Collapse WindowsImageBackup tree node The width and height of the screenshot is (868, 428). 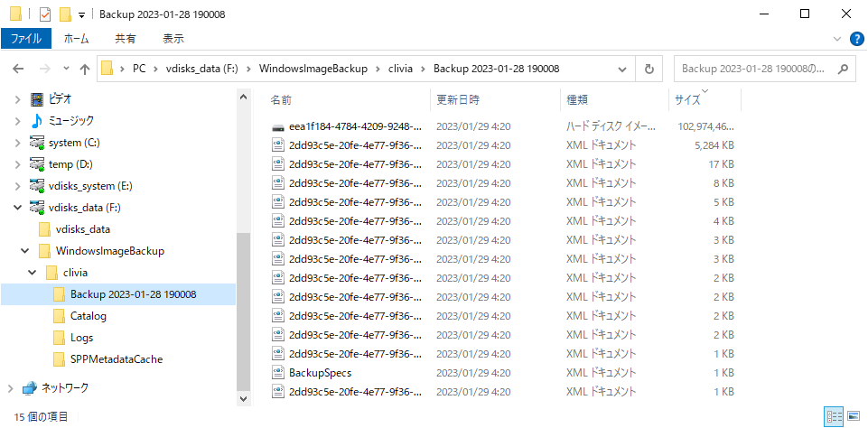tap(25, 251)
